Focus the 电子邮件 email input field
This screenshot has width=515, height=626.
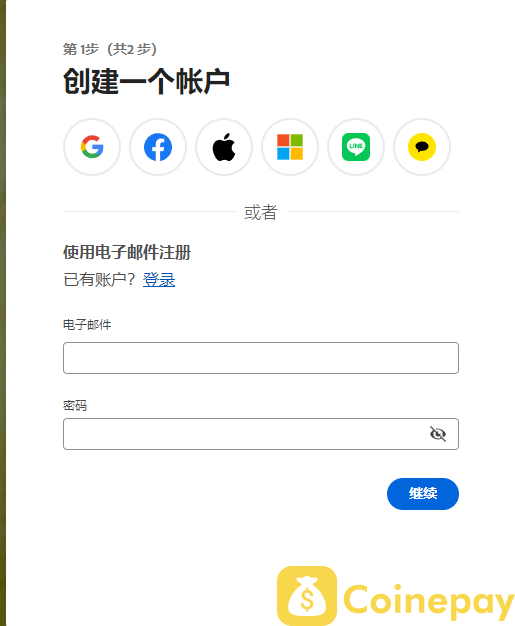click(x=261, y=358)
